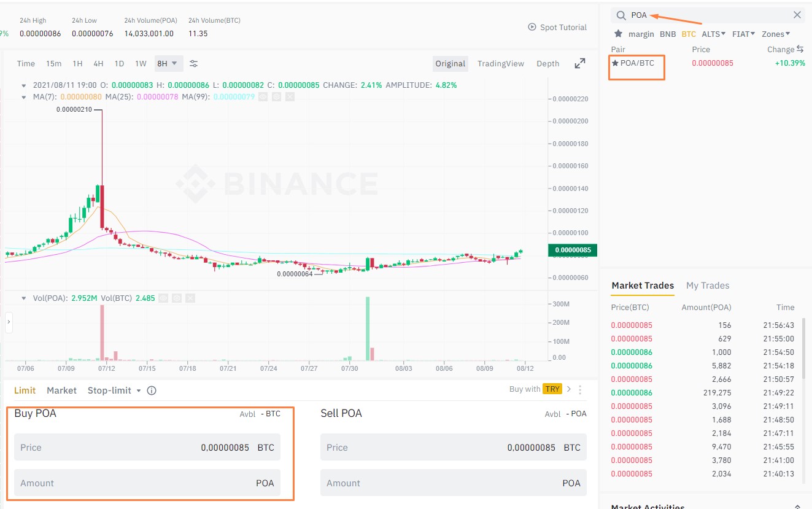Open chart settings via sliders icon

[193, 63]
